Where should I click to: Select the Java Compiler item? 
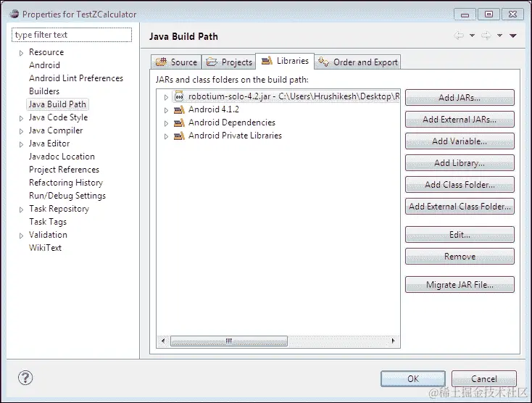point(56,130)
